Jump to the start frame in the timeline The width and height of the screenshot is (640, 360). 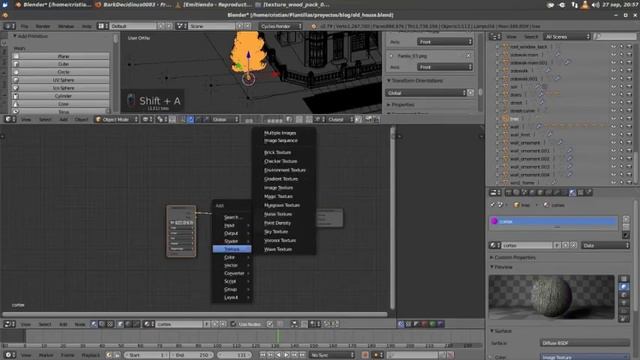[x=263, y=355]
